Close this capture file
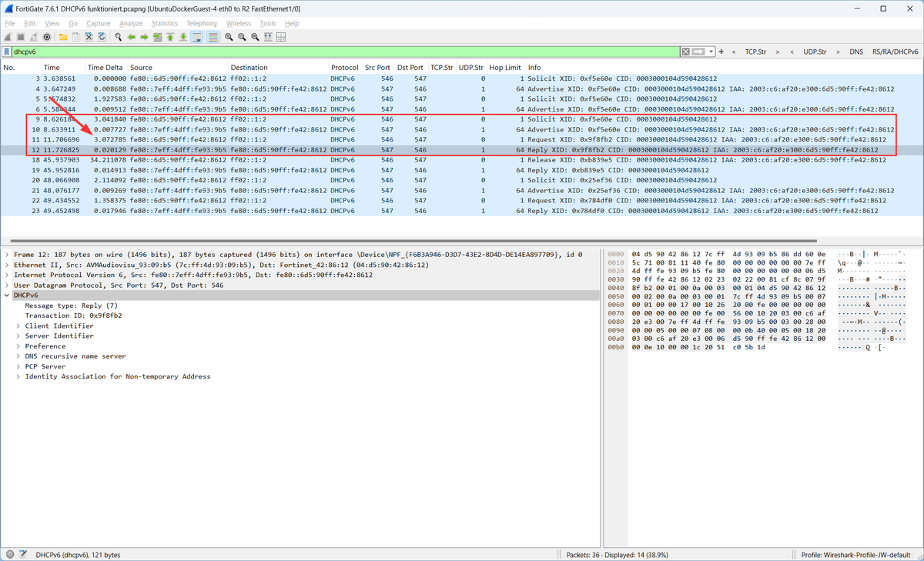 click(x=89, y=36)
